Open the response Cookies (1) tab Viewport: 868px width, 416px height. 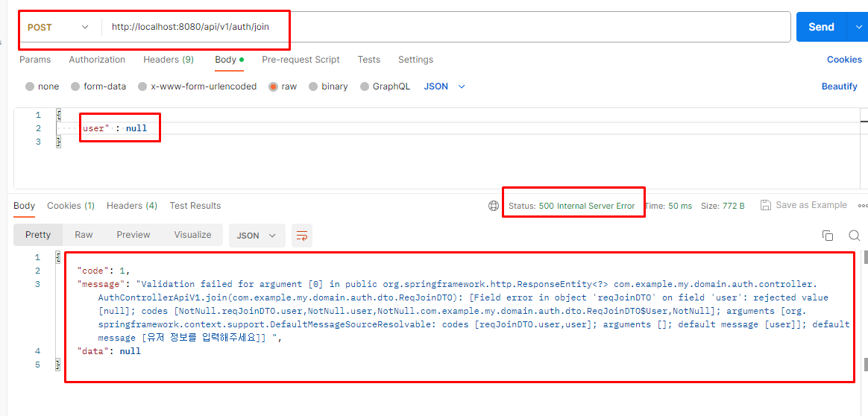click(71, 205)
